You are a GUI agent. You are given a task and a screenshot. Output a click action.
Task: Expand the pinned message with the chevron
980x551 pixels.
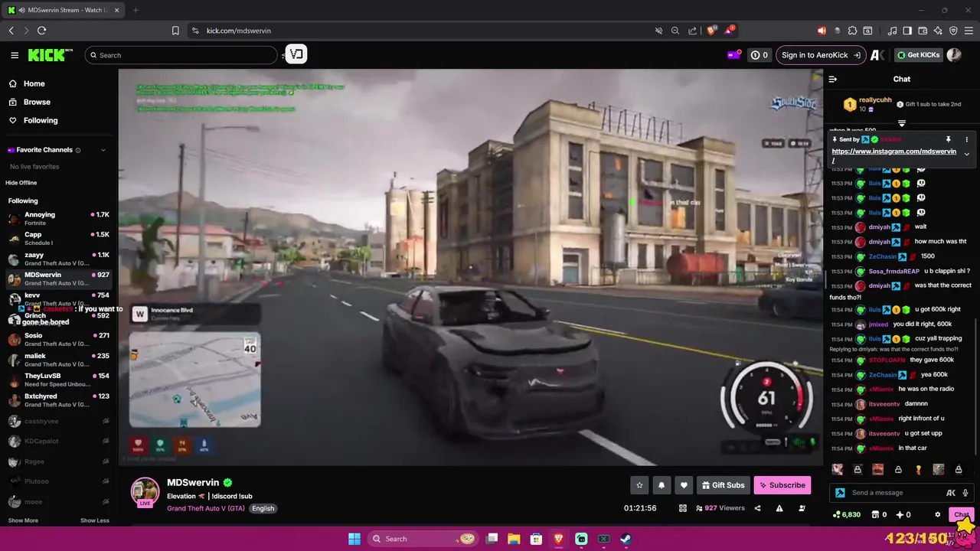pos(966,154)
